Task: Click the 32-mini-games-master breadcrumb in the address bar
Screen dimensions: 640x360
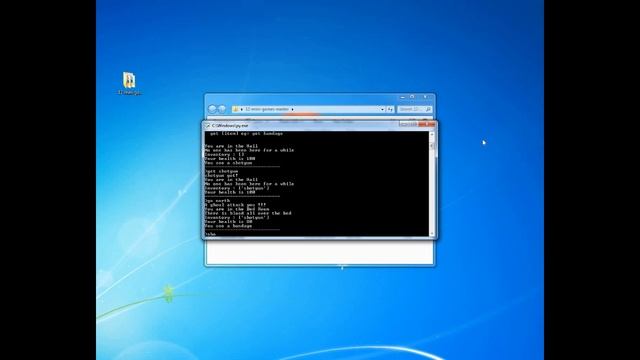Action: click(x=267, y=109)
